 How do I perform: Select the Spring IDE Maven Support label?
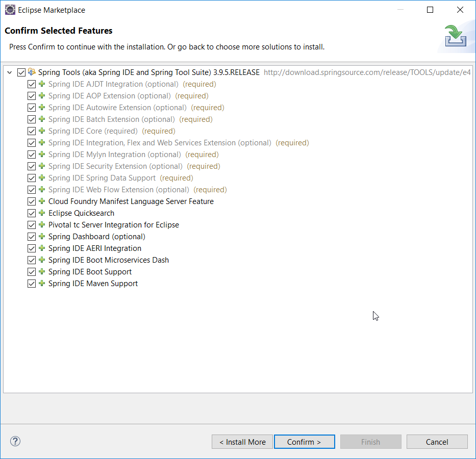coord(93,284)
